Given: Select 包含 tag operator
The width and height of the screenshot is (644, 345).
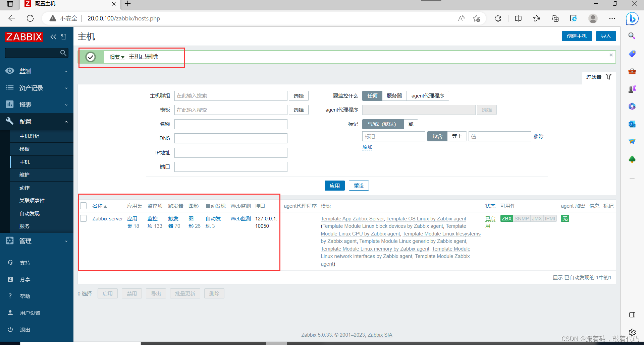Looking at the screenshot, I should coord(437,136).
